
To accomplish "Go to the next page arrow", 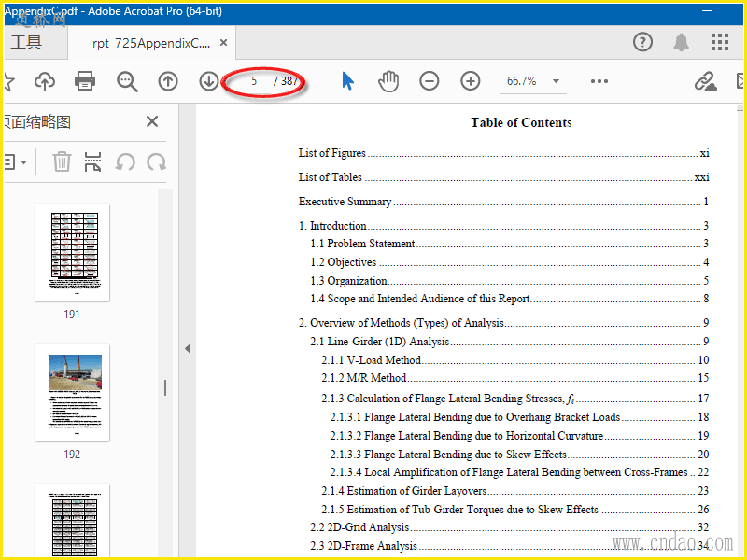I will coord(208,81).
